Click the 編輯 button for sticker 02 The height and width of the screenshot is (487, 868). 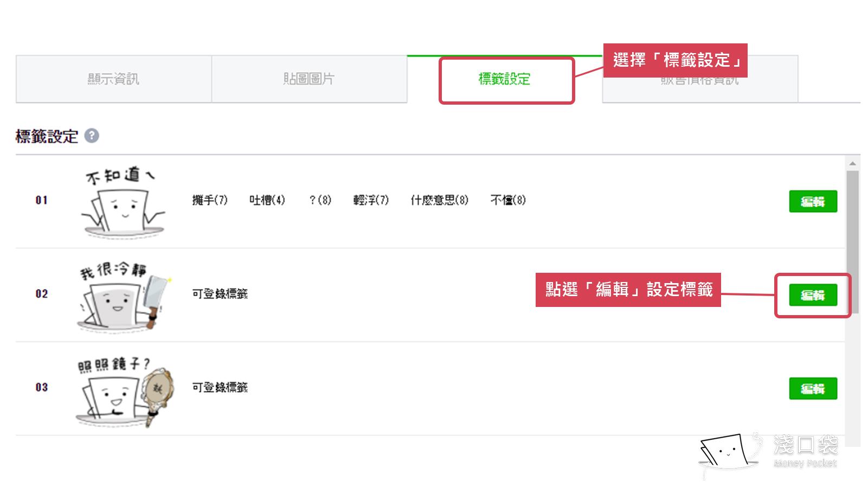(x=813, y=295)
